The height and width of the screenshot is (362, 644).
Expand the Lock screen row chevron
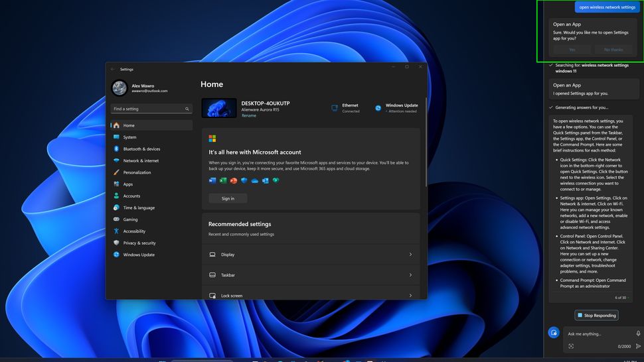pos(410,295)
